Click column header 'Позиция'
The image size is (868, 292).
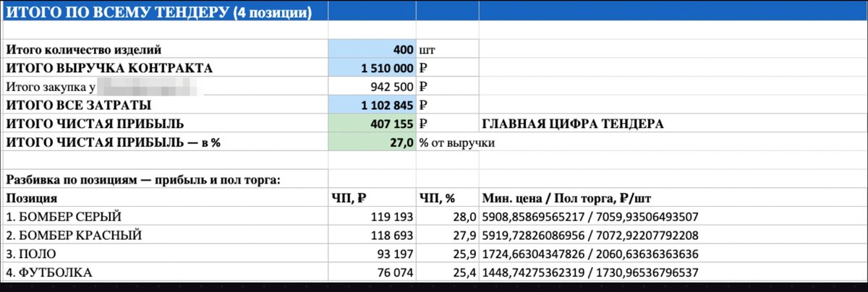(x=31, y=198)
